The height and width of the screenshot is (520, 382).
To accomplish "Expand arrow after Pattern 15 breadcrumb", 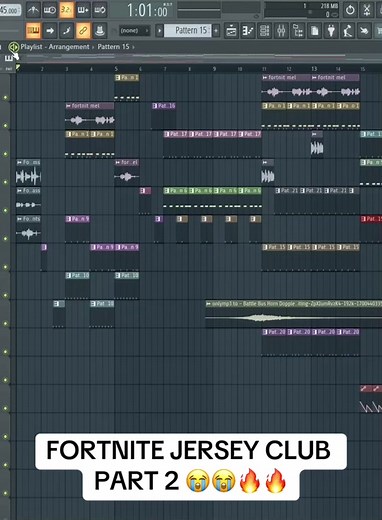I will pos(133,47).
